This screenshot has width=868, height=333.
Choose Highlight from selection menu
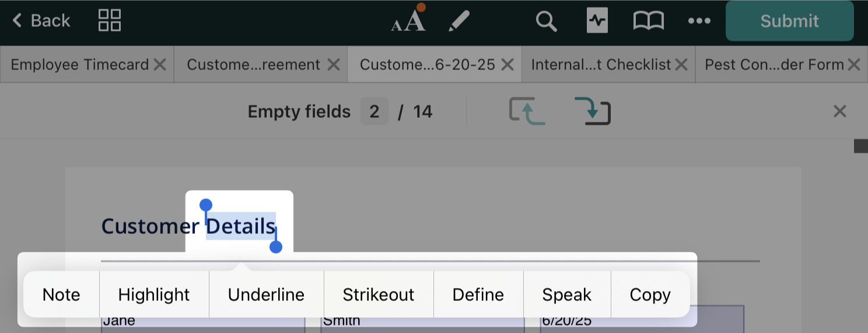pyautogui.click(x=154, y=295)
